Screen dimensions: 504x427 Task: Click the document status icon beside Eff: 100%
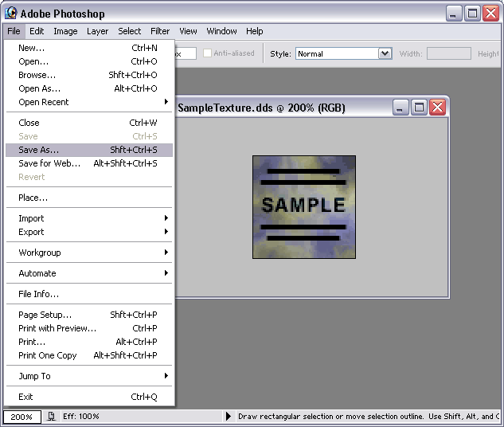(51, 417)
